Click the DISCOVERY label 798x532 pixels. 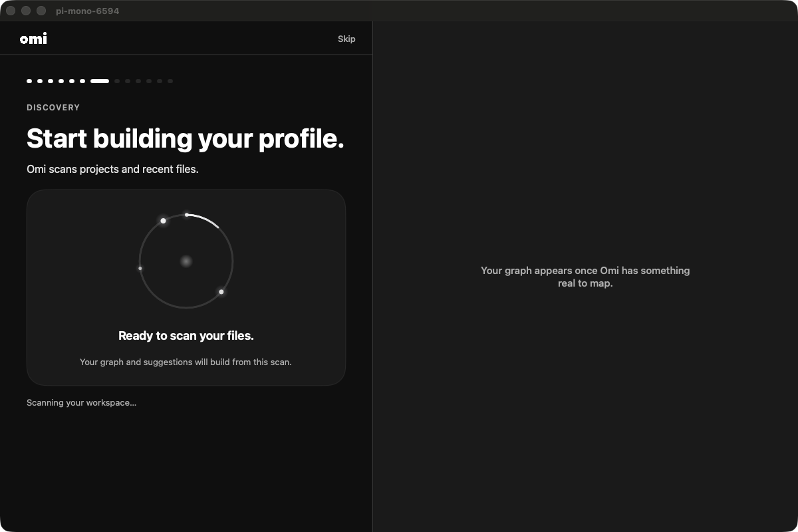[x=53, y=107]
